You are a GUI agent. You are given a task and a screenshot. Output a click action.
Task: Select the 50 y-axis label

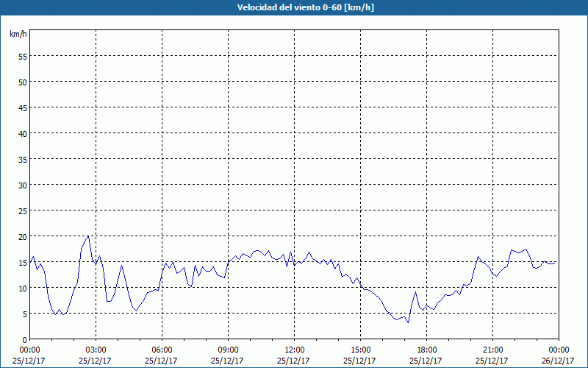tap(23, 82)
